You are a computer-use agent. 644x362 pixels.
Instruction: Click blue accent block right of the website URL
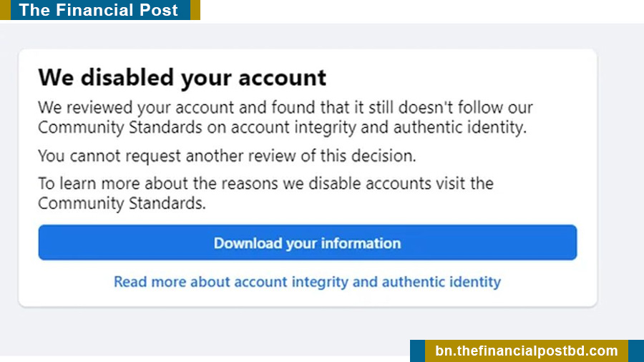(x=635, y=351)
